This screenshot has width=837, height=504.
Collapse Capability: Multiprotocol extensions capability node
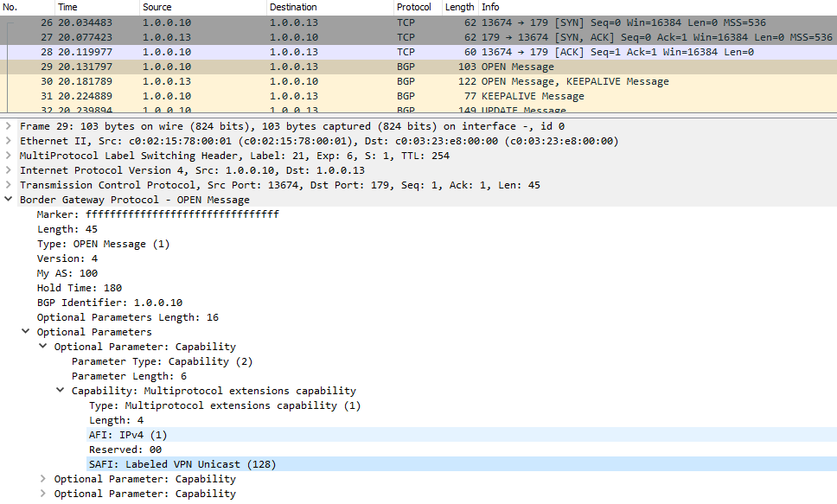click(61, 391)
